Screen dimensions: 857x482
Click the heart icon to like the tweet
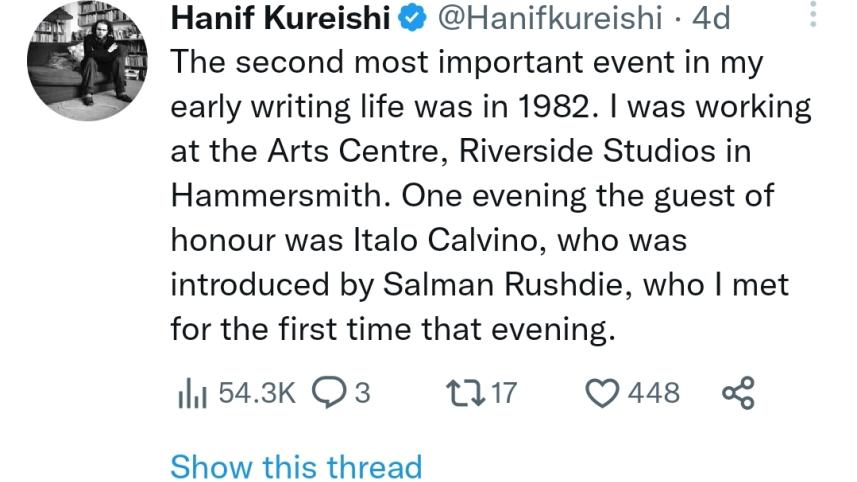[601, 393]
